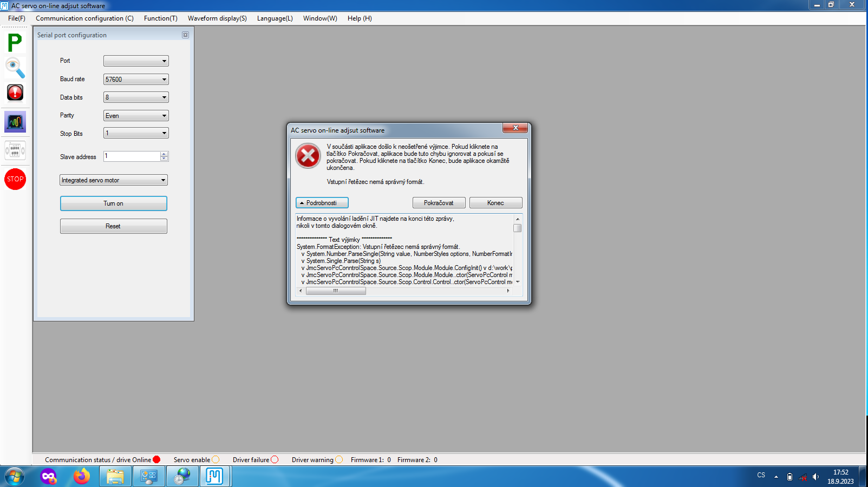Open Firefox from the taskbar

82,476
